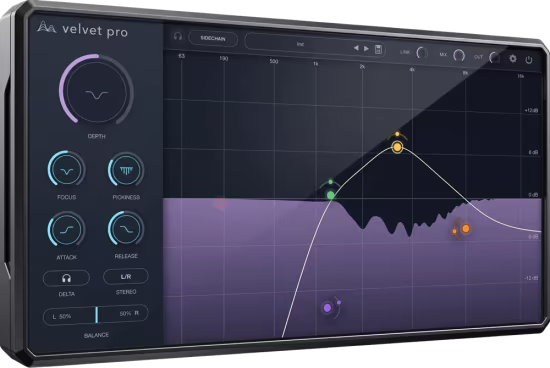Open the settings gear icon

[x=513, y=59]
